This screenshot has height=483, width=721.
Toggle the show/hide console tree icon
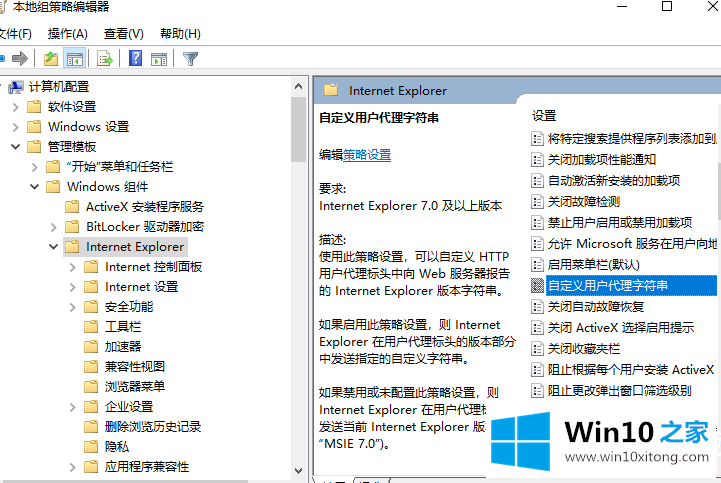click(x=74, y=58)
